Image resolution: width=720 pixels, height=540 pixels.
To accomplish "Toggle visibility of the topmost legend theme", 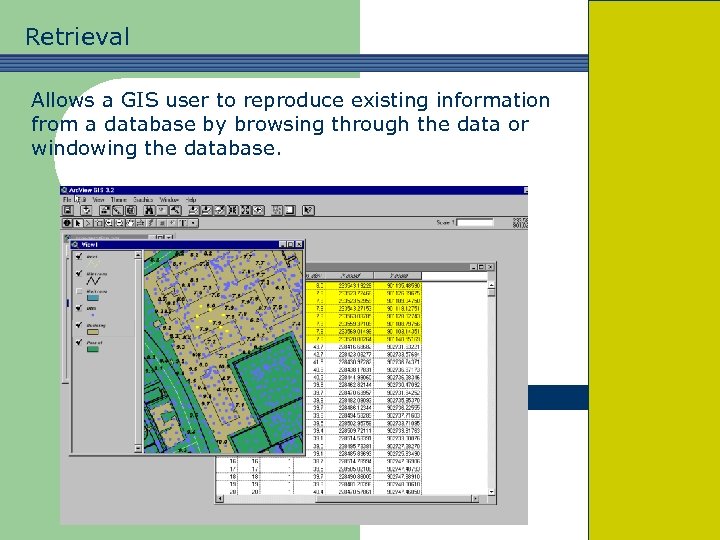I will [79, 256].
